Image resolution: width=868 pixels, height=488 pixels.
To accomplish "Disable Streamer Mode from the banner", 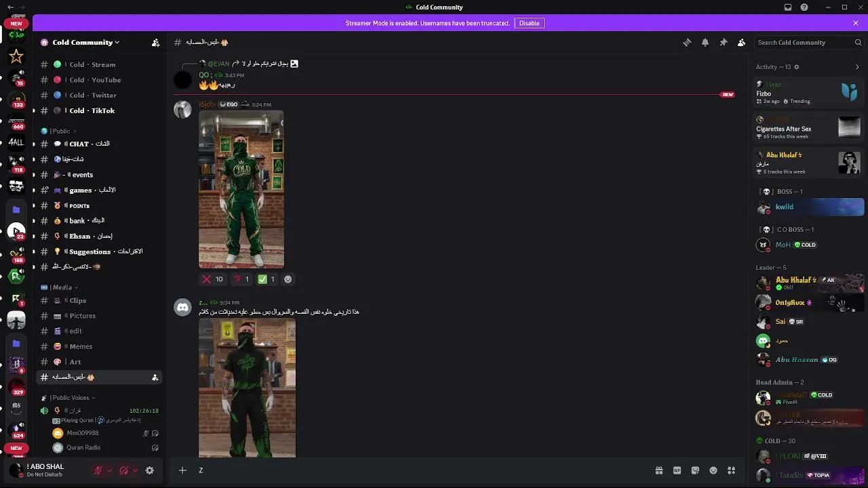I will (529, 23).
